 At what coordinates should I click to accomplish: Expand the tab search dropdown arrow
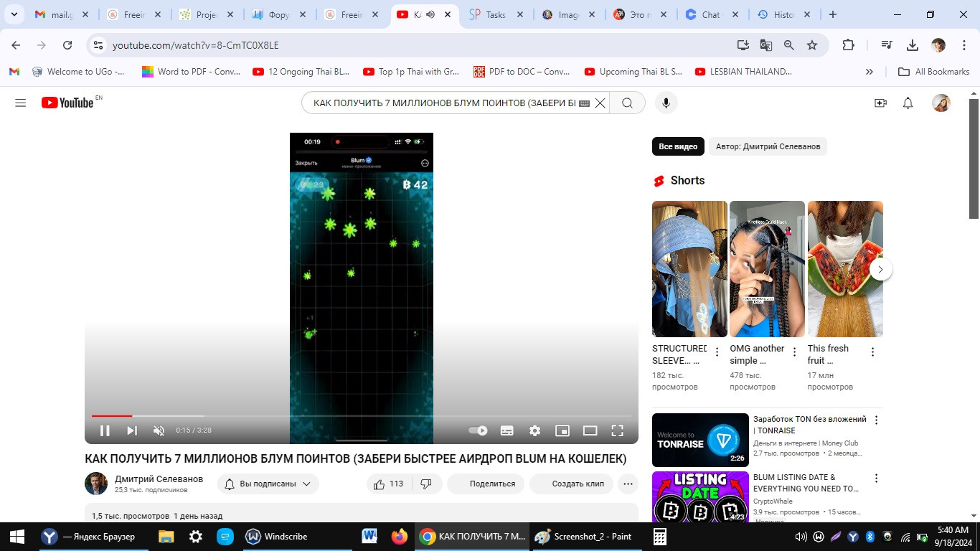(14, 14)
